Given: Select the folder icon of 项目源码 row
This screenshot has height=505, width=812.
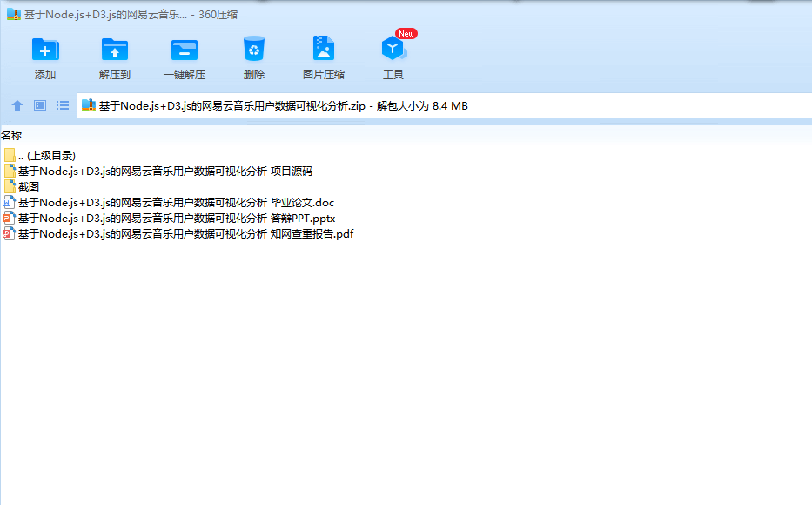Looking at the screenshot, I should tap(10, 171).
